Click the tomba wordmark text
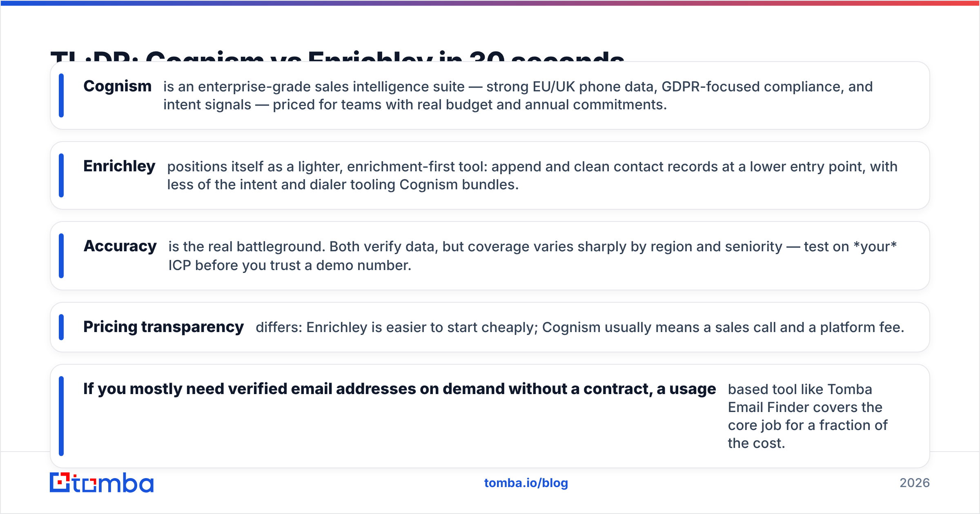Viewport: 980px width, 514px height. point(113,483)
